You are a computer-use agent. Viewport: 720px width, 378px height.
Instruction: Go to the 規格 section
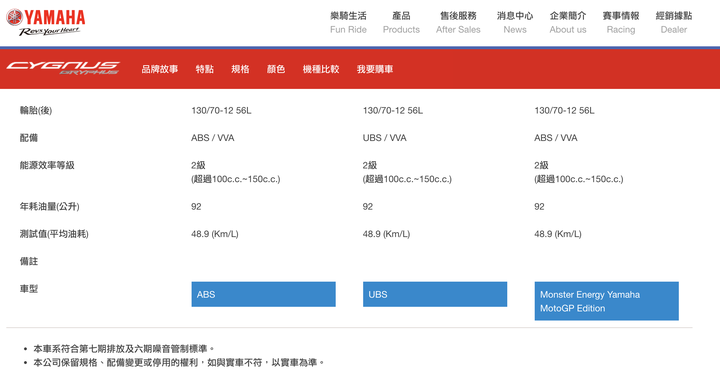point(240,69)
